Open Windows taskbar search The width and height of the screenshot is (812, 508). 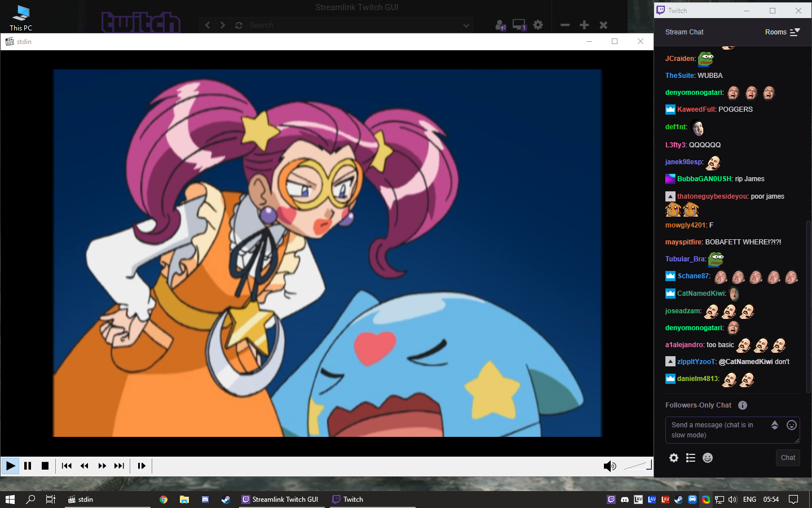pos(30,500)
